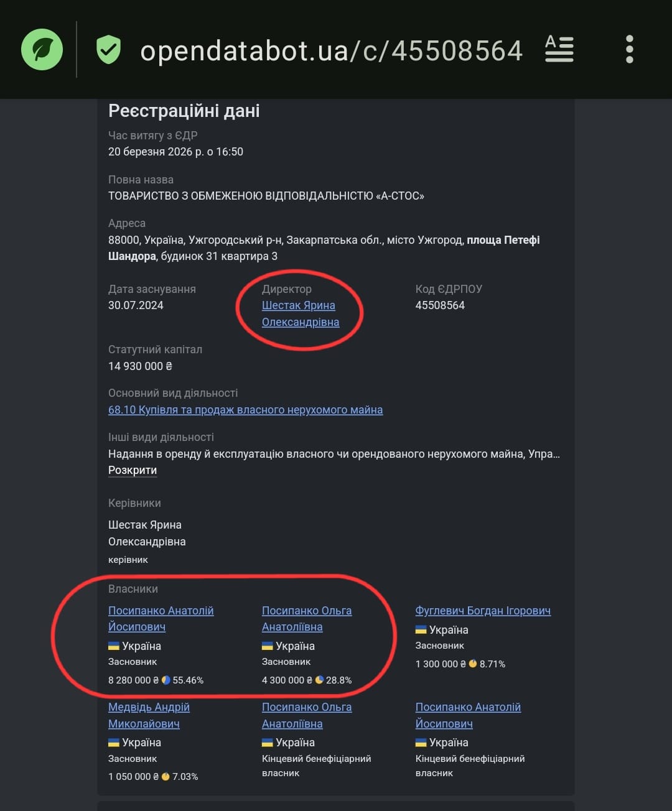Screen dimensions: 672x811
Task: Open beneficial owner link Посипанко Анатолій Йосипович
Action: click(468, 715)
